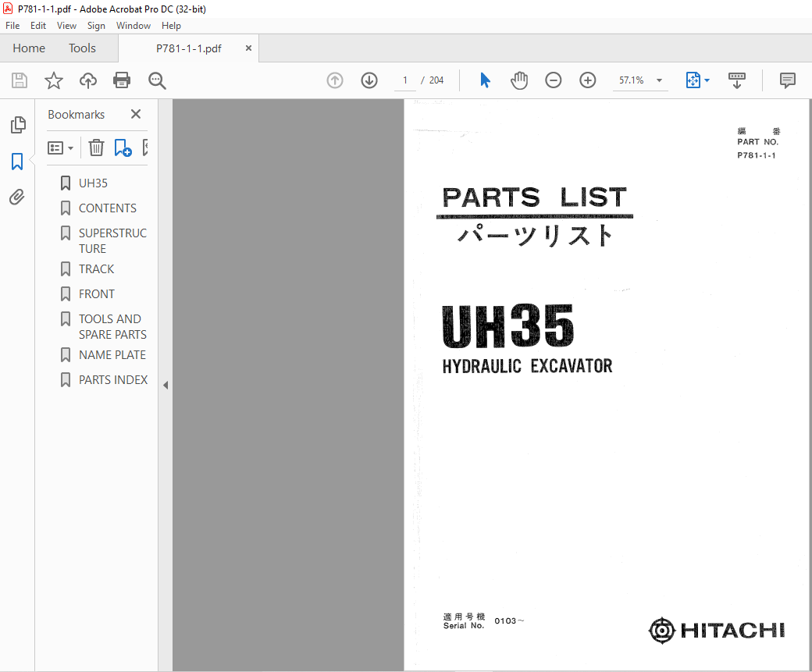This screenshot has width=812, height=672.
Task: Click the scrolling mode toolbar icon
Action: pos(736,80)
